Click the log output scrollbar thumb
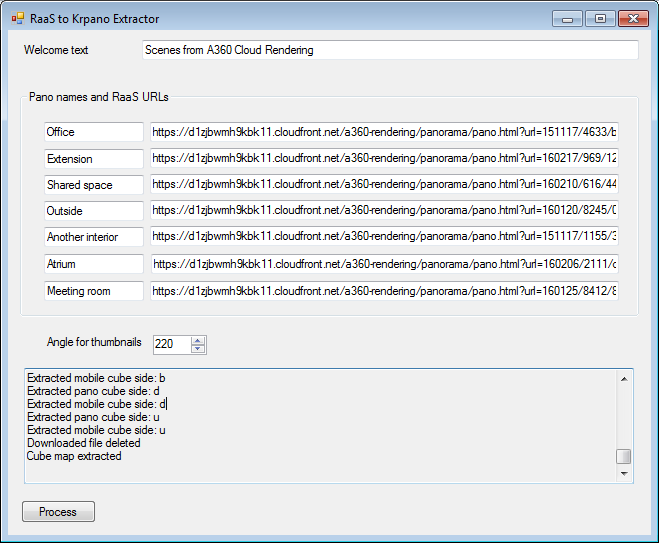The width and height of the screenshot is (659, 543). click(624, 456)
